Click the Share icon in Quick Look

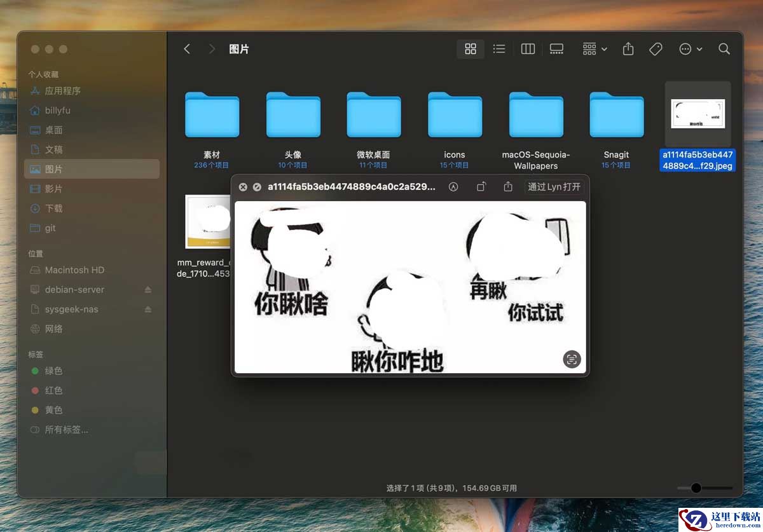(508, 187)
